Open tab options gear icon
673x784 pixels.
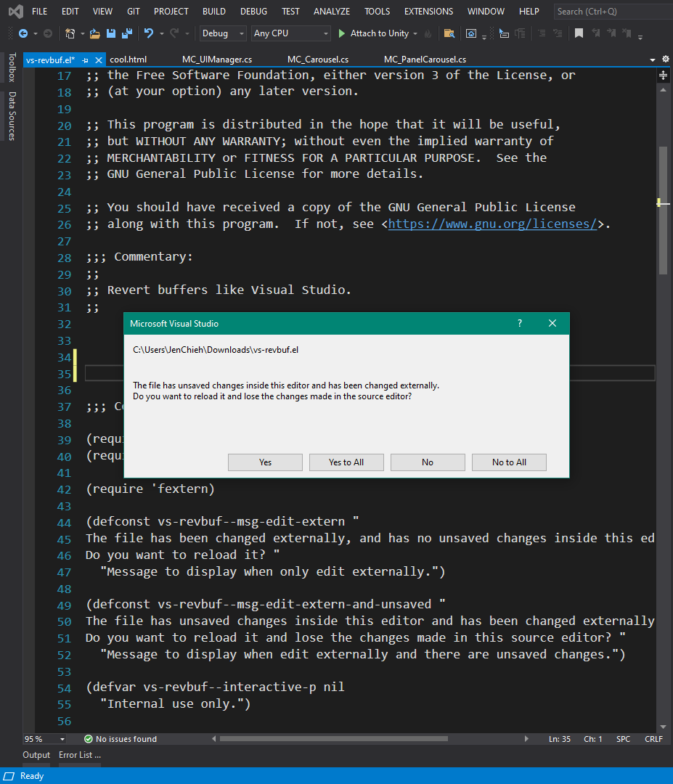tap(666, 59)
